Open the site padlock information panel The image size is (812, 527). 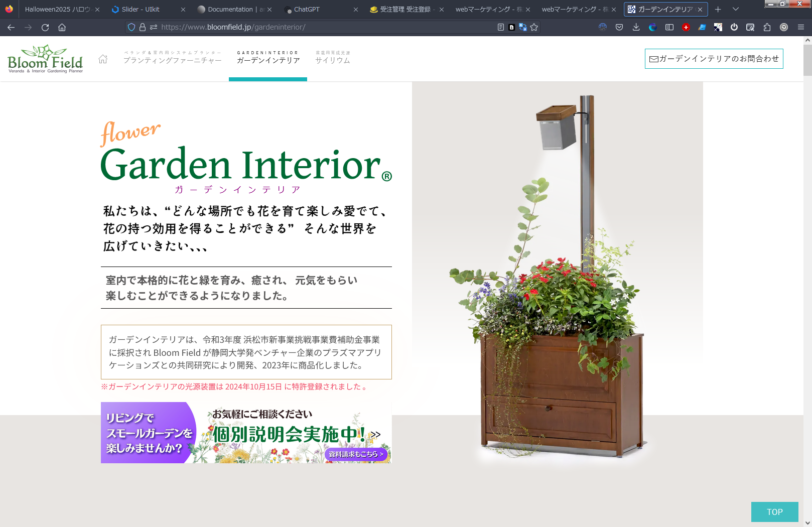[143, 27]
